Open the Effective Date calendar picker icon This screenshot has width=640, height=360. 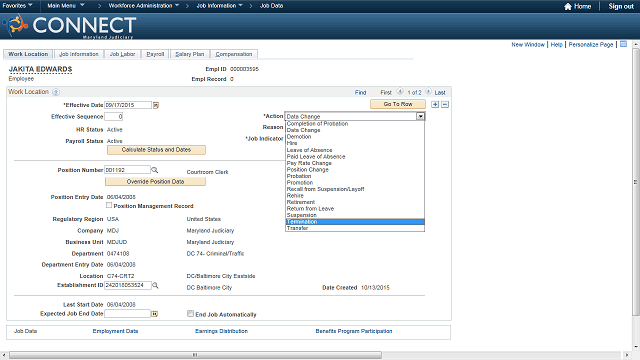click(156, 105)
